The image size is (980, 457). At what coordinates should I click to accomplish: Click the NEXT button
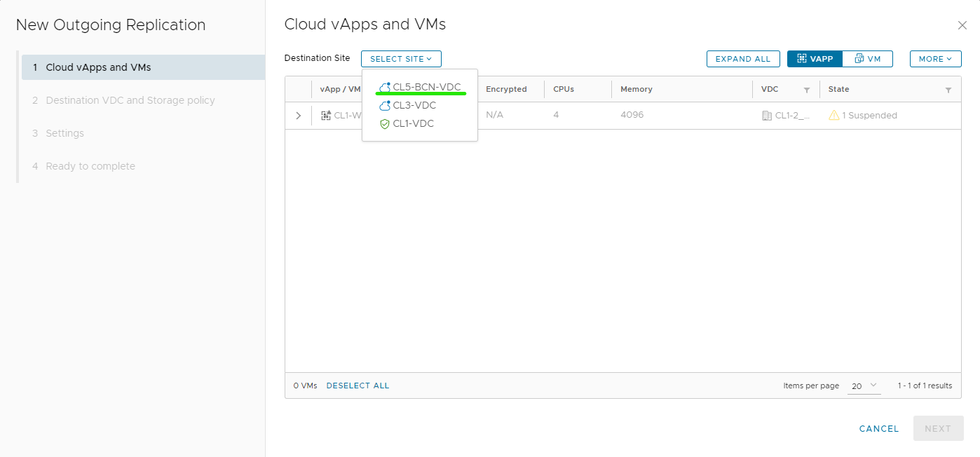(938, 428)
